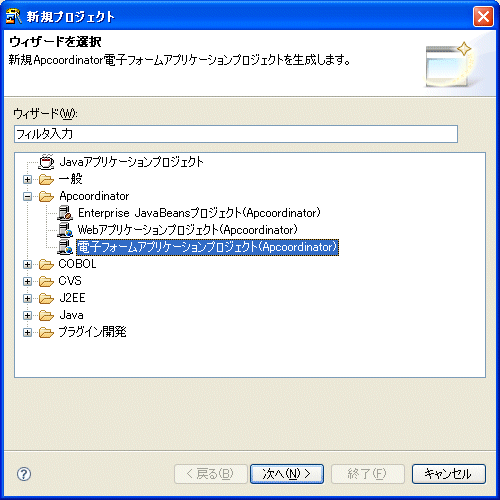Select the Java category label

[71, 315]
